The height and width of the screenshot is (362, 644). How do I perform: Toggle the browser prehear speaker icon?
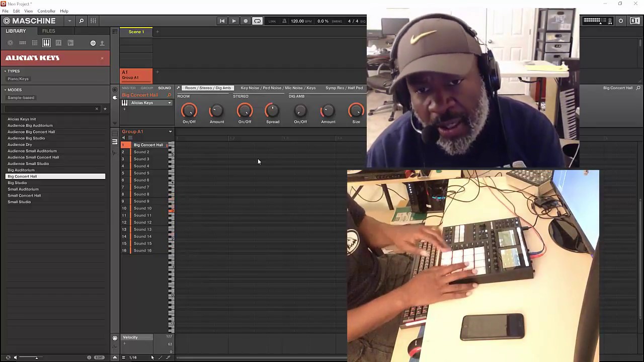coord(15,357)
